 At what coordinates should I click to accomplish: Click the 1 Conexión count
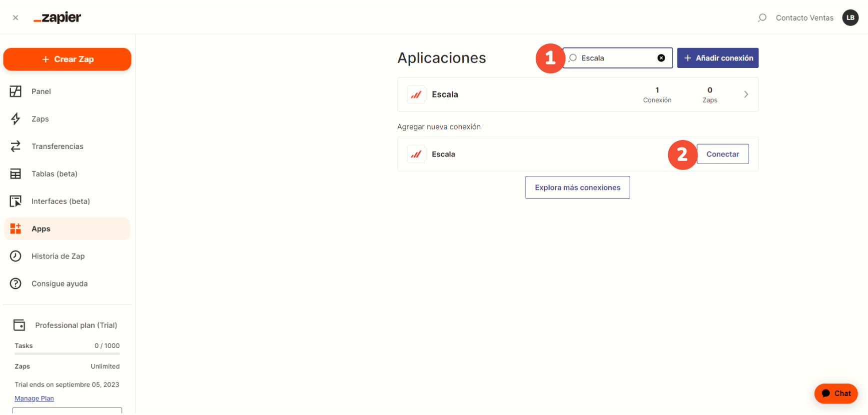click(657, 94)
